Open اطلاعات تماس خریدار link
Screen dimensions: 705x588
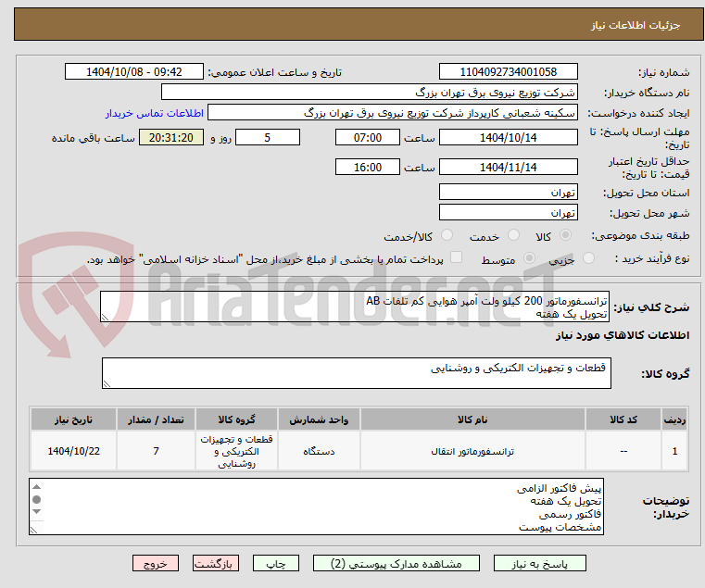tap(155, 113)
